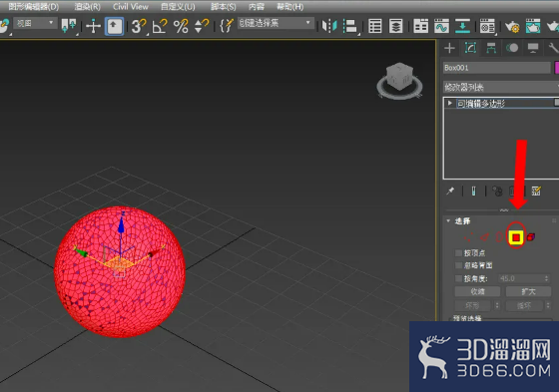The image size is (559, 392).
Task: Switch to the Utilities wrench tab
Action: click(x=553, y=48)
